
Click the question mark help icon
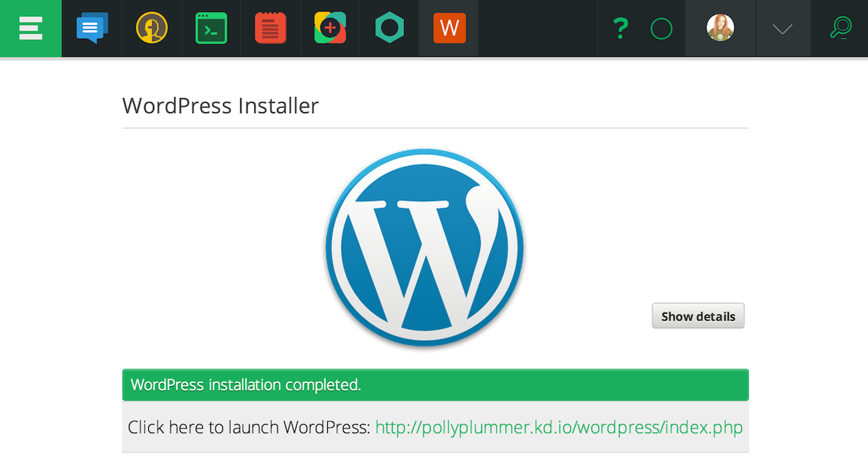[620, 28]
